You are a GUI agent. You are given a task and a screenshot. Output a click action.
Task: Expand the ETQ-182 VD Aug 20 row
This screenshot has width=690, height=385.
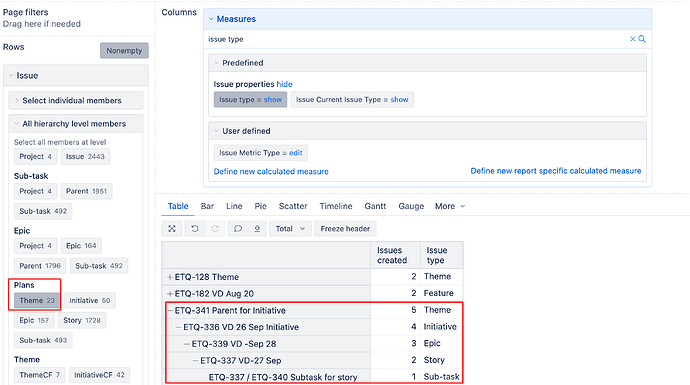(169, 294)
